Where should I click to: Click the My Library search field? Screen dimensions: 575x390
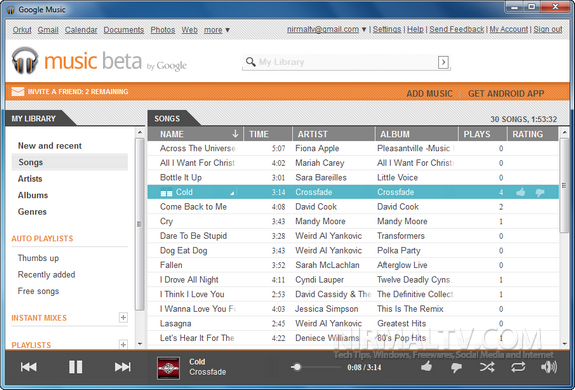(347, 62)
